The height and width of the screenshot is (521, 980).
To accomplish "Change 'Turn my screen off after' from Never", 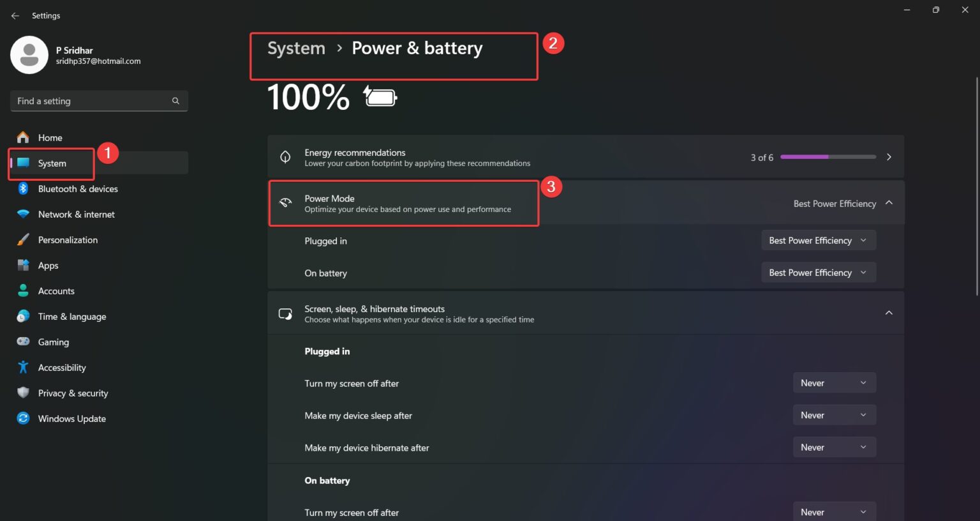I will [834, 382].
